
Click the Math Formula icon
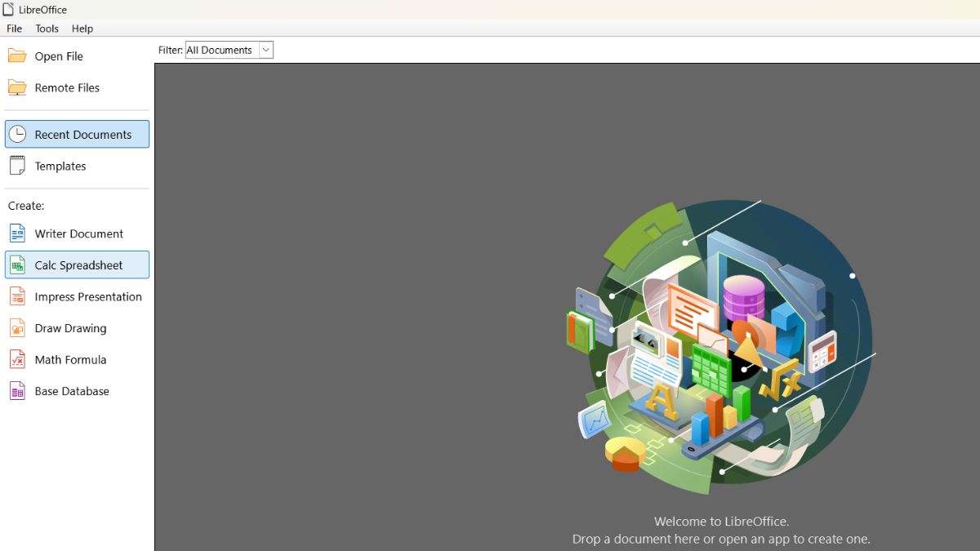point(17,359)
